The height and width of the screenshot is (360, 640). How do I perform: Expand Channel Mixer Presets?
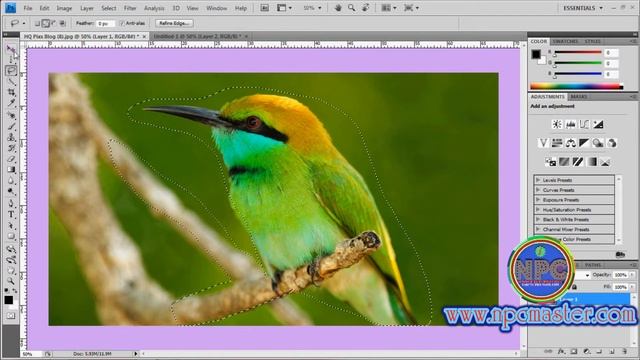[538, 229]
